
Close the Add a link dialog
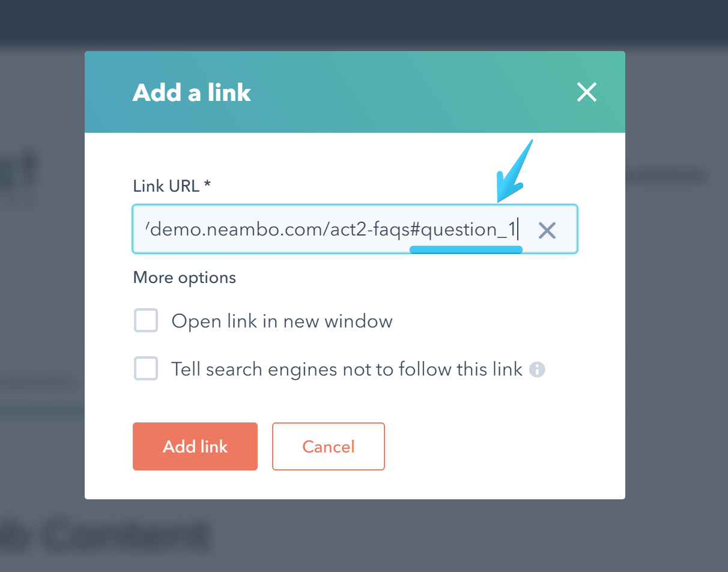[x=586, y=92]
